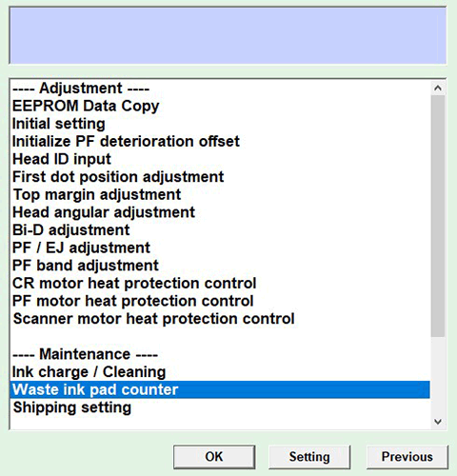The width and height of the screenshot is (457, 476).
Task: Pick Head ID input option
Action: (x=62, y=159)
